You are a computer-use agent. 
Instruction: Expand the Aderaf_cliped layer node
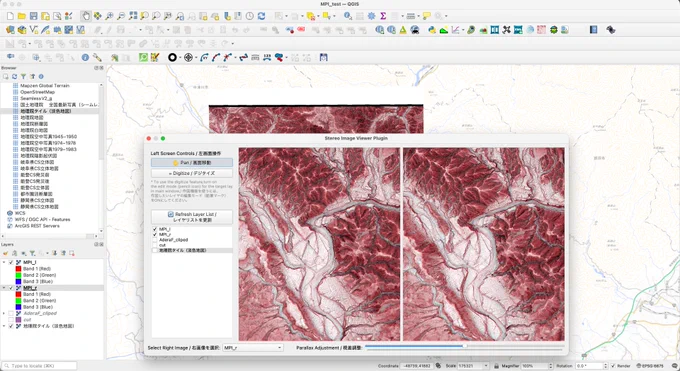pos(4,313)
